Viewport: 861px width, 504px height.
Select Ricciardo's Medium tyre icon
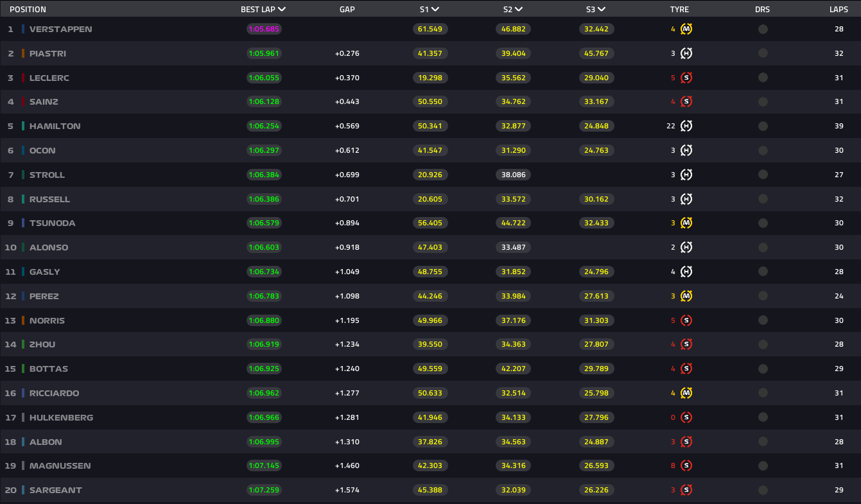tap(686, 393)
